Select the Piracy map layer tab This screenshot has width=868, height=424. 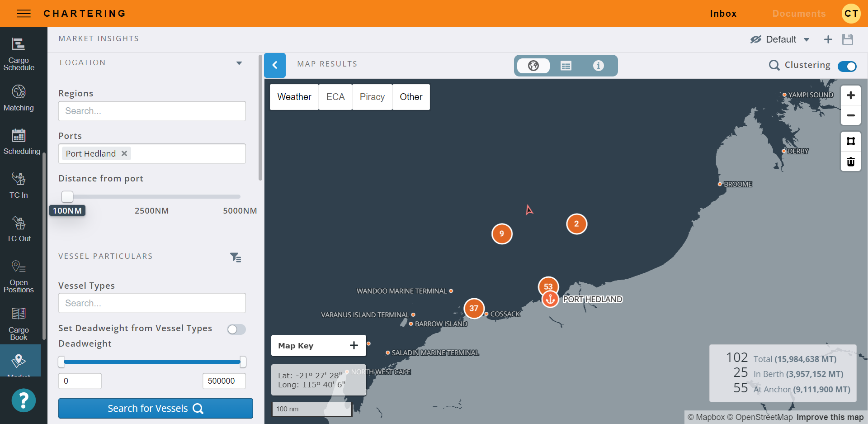coord(372,97)
